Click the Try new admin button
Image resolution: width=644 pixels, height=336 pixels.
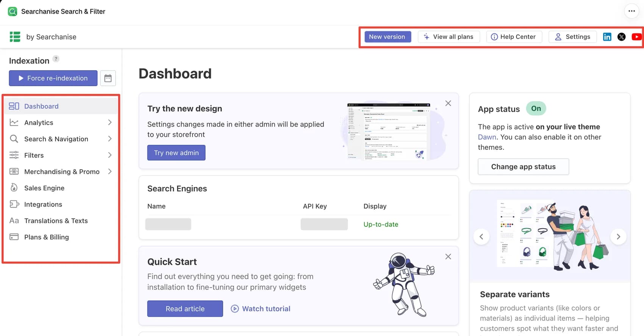click(176, 153)
